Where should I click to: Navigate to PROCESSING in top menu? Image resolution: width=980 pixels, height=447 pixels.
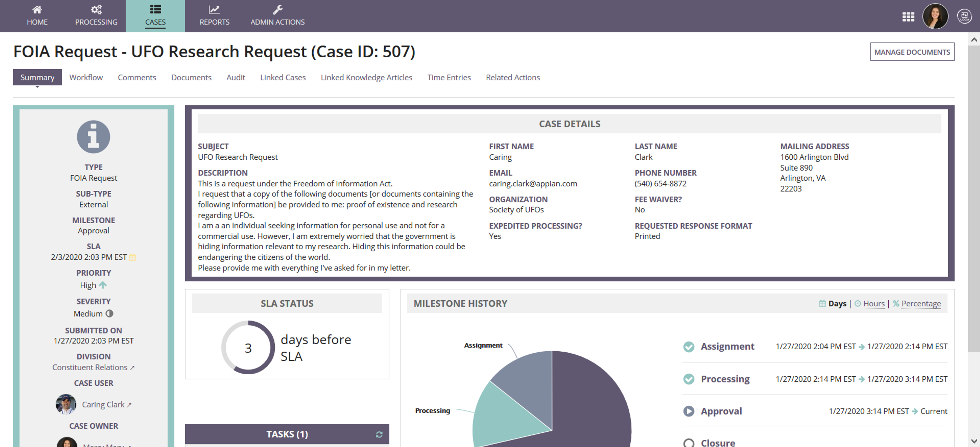point(96,16)
